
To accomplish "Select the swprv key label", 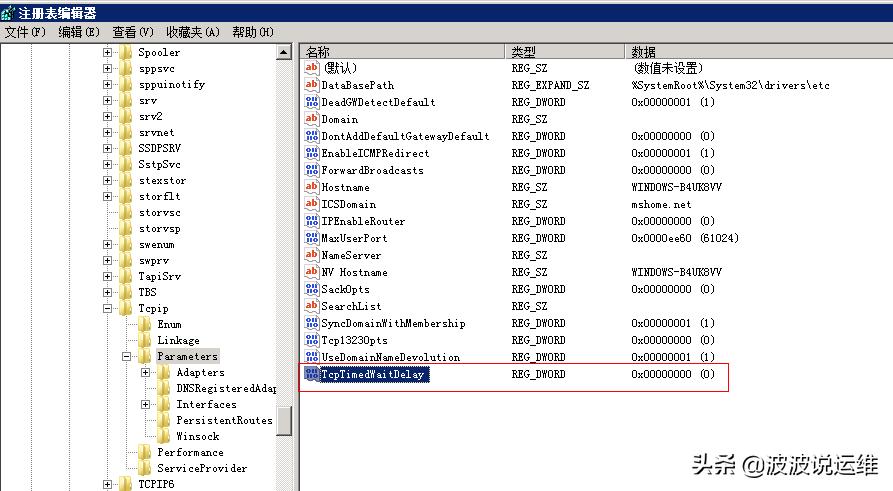I will 154,260.
